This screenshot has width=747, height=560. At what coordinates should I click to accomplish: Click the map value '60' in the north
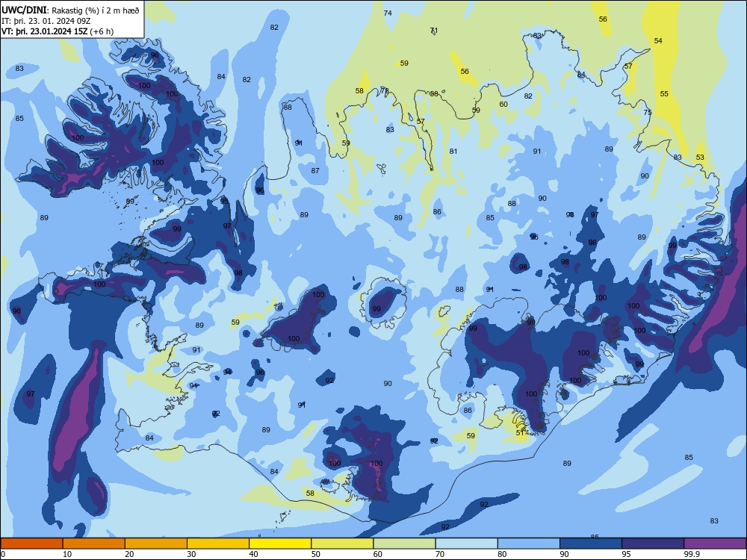click(503, 105)
